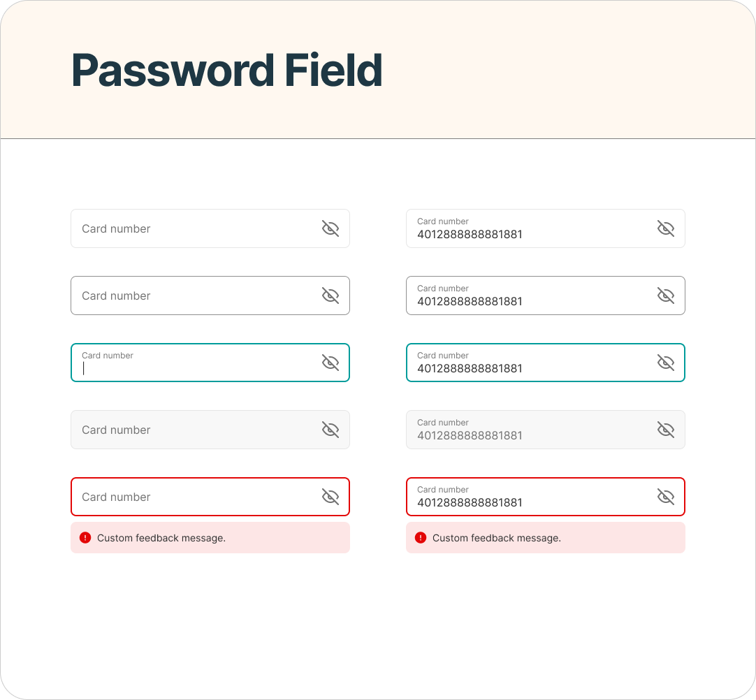The width and height of the screenshot is (756, 700).
Task: Click the Password Field heading
Action: coord(227,71)
